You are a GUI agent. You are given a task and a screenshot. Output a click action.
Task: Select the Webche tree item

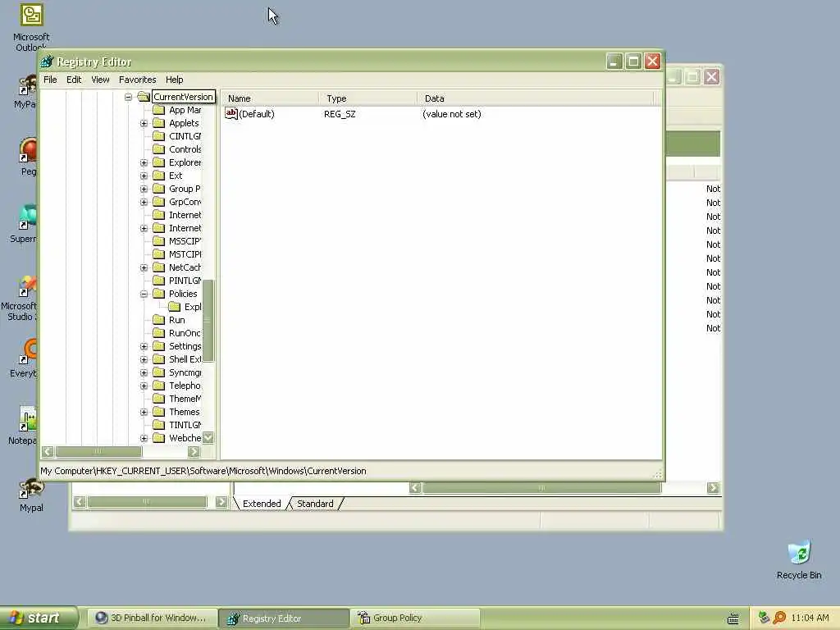[185, 438]
